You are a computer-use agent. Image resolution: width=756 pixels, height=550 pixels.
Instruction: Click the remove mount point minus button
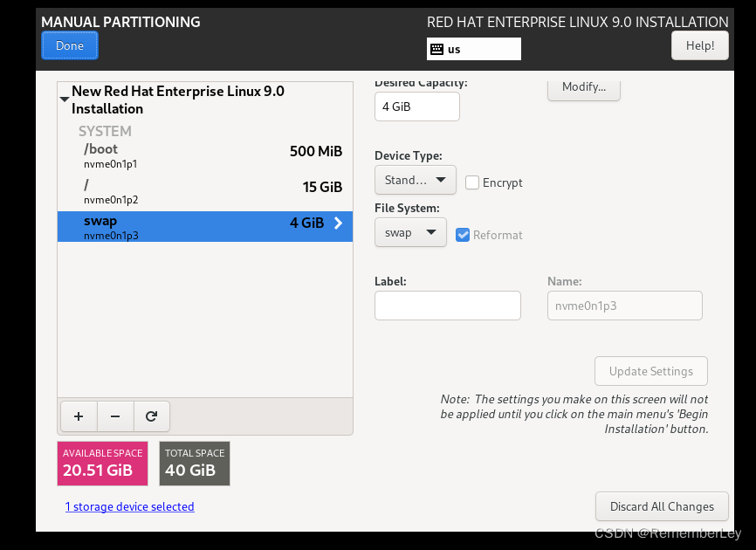[x=115, y=416]
